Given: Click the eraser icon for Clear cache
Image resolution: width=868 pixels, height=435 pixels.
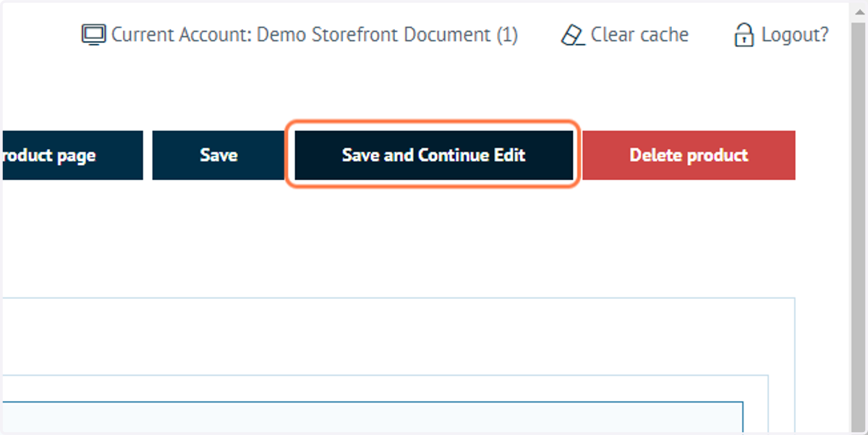Looking at the screenshot, I should [x=573, y=35].
